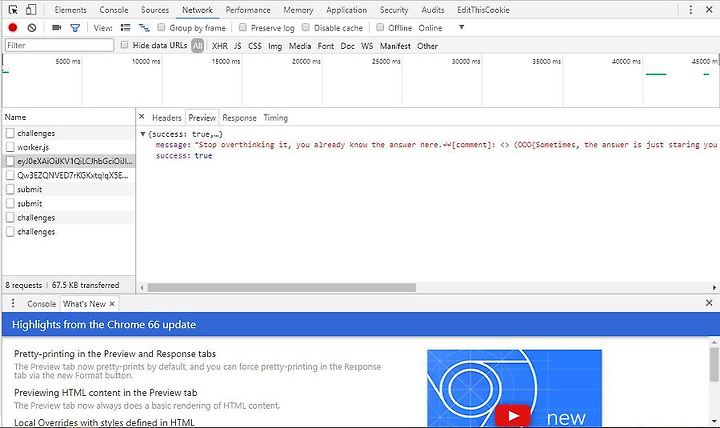720x428 pixels.
Task: Click the Name column header
Action: [69, 117]
